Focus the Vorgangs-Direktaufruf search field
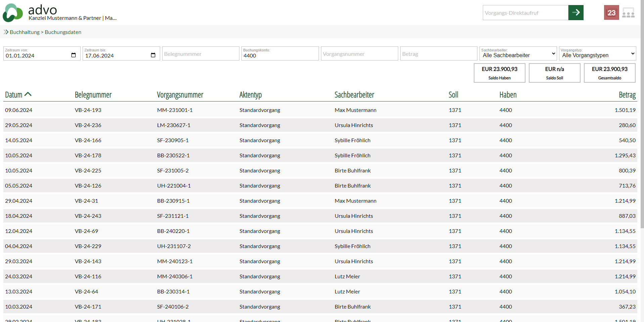The height and width of the screenshot is (322, 644). (525, 13)
